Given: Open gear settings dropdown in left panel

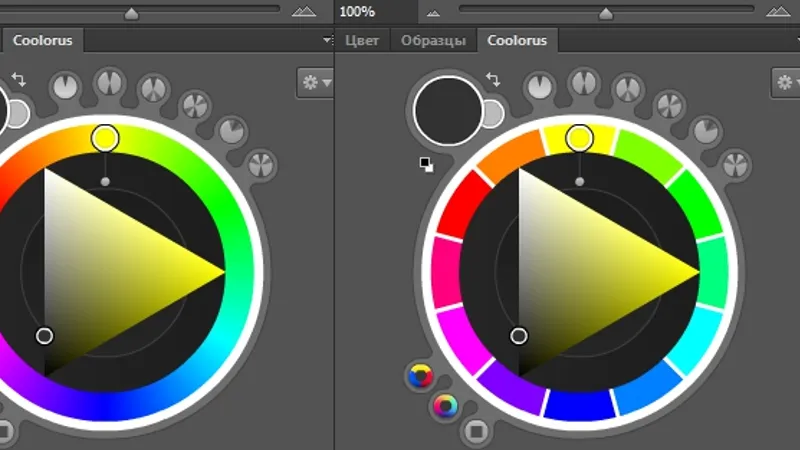Looking at the screenshot, I should point(316,82).
